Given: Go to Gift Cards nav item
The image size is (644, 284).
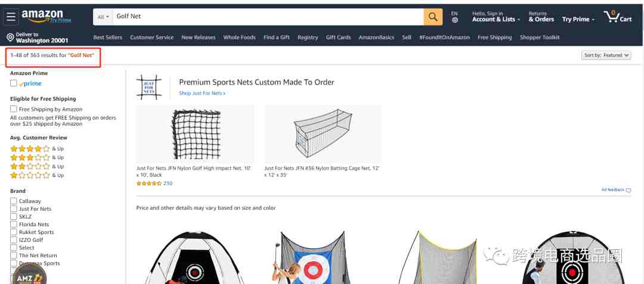Looking at the screenshot, I should coord(339,38).
